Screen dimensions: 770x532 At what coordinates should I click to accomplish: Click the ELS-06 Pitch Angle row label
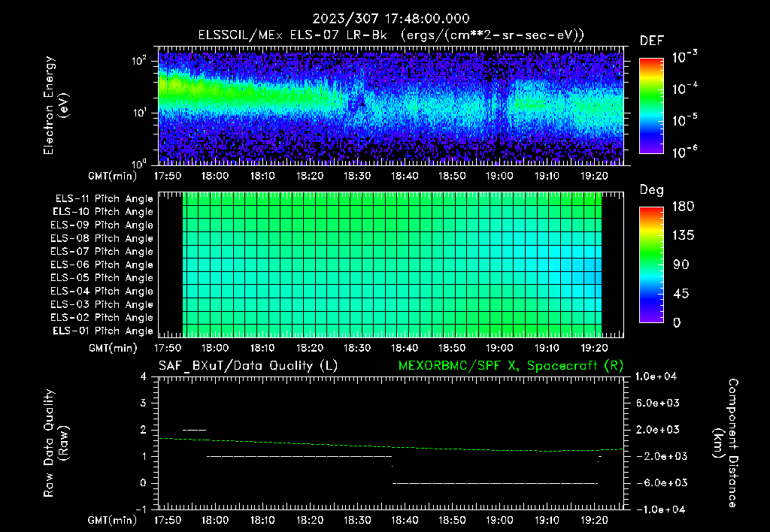click(x=102, y=264)
